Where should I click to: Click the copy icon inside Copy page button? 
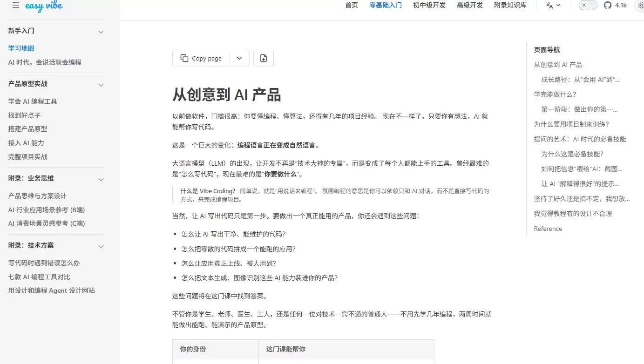184,58
